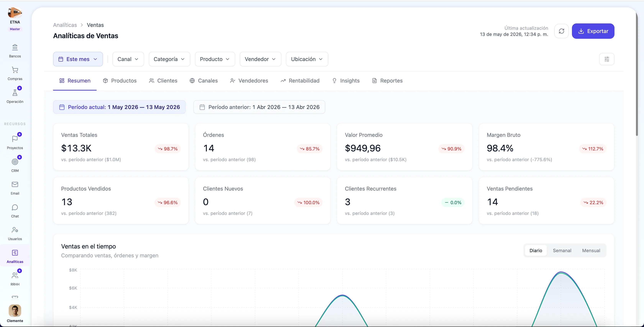Expand the Ubicación filter dropdown
This screenshot has height=327, width=644.
click(x=307, y=59)
